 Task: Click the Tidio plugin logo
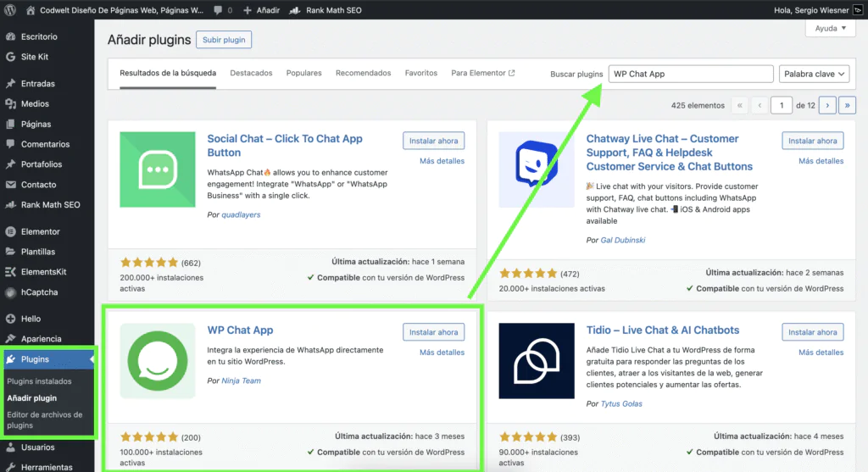[x=537, y=360]
